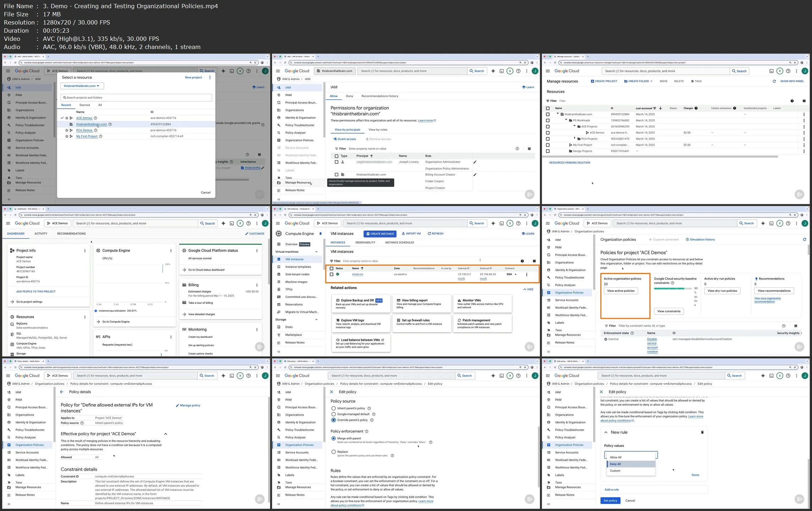Select the Inherit parent's policy radio button
This screenshot has height=511, width=812.
pos(333,408)
